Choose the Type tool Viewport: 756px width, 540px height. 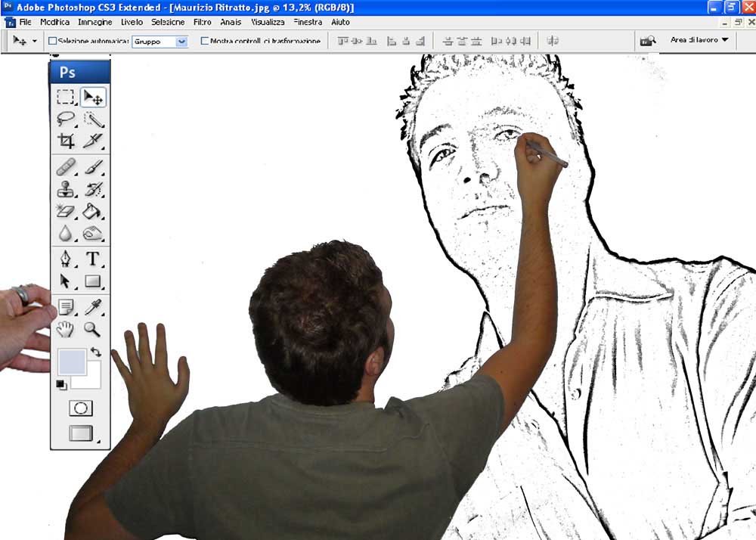point(94,259)
